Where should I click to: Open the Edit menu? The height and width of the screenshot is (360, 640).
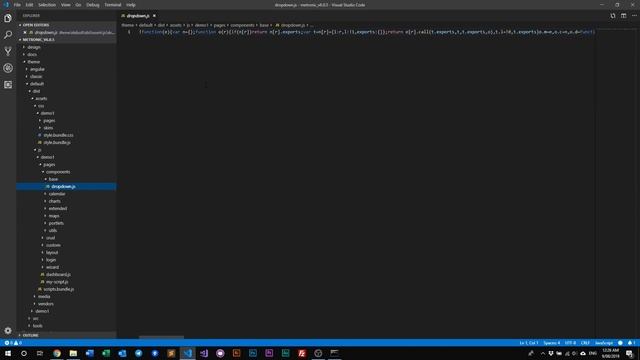click(29, 5)
